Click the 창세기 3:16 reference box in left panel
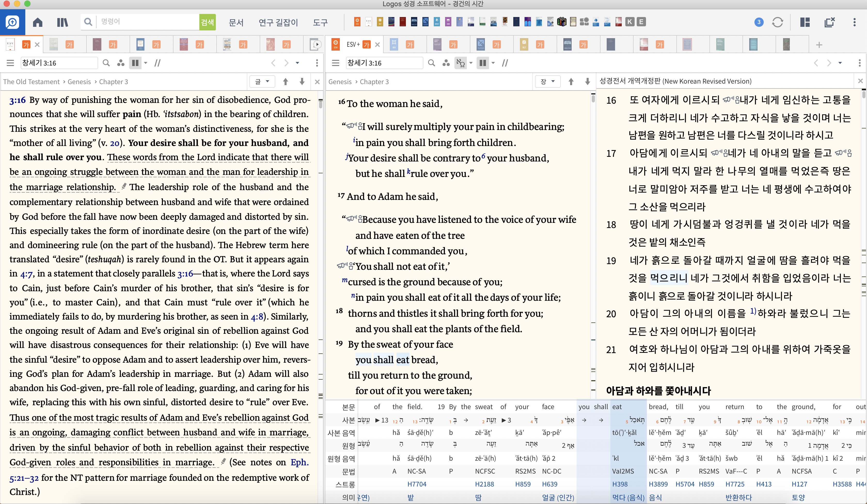867x504 pixels. (59, 63)
